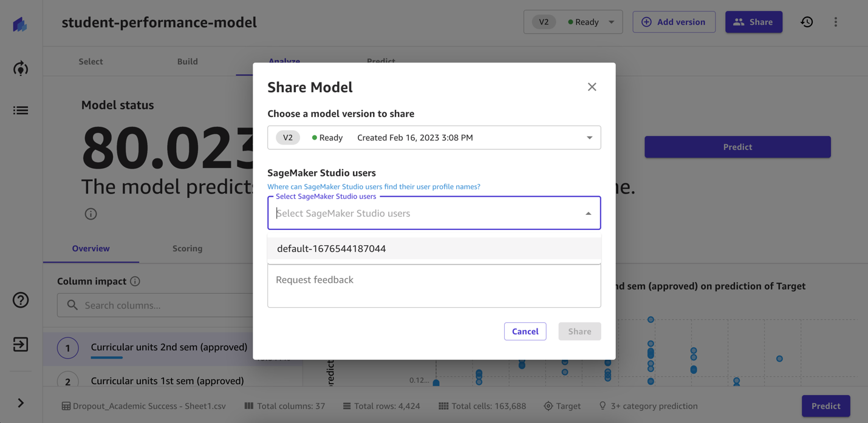The width and height of the screenshot is (868, 423).
Task: Switch to the Scoring tab
Action: 187,248
